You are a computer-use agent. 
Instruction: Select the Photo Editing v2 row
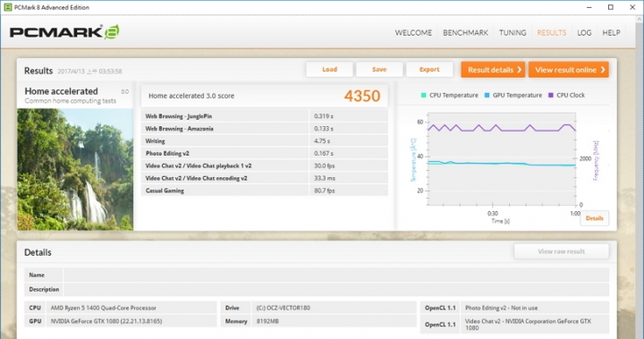pos(265,153)
